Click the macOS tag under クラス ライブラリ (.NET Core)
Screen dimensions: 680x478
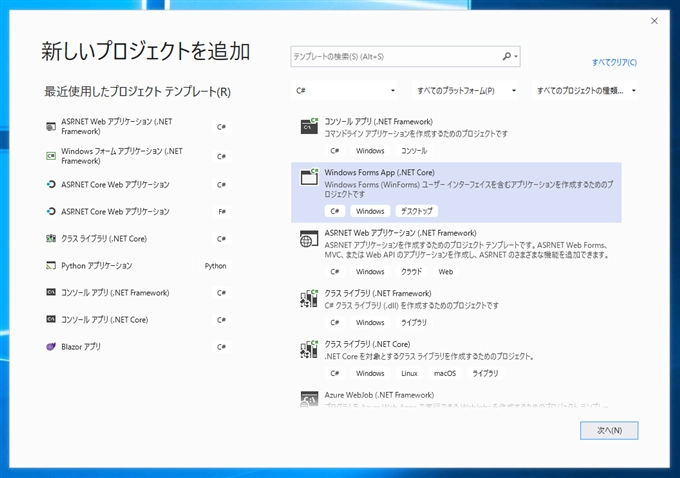click(x=445, y=373)
